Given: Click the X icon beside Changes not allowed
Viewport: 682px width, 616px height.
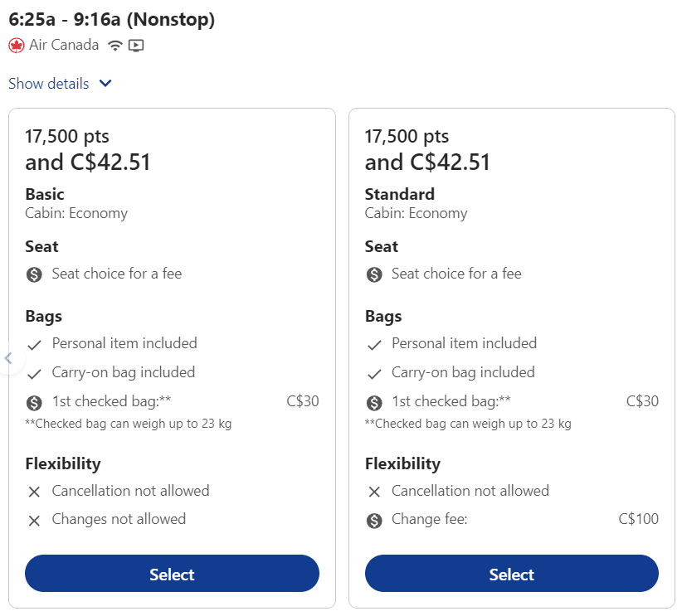Looking at the screenshot, I should (34, 521).
